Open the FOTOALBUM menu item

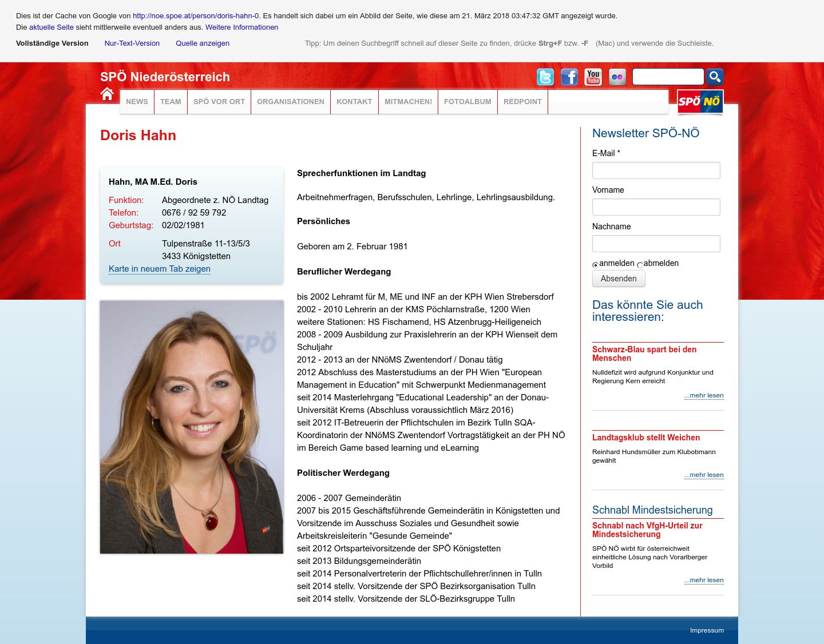[468, 102]
